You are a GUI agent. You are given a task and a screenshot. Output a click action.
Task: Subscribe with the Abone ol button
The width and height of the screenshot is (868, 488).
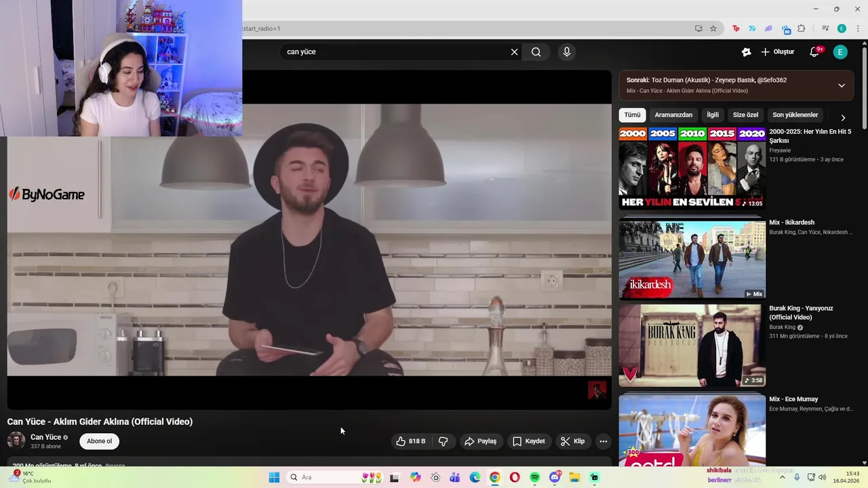[99, 441]
